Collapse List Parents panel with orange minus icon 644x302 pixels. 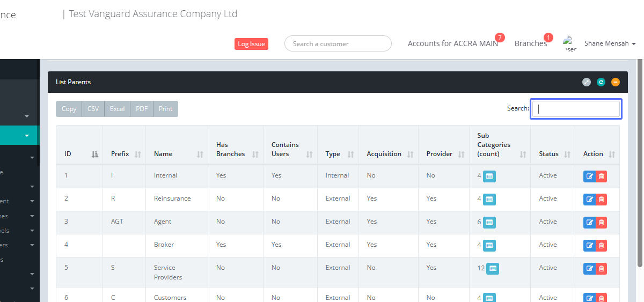point(616,82)
